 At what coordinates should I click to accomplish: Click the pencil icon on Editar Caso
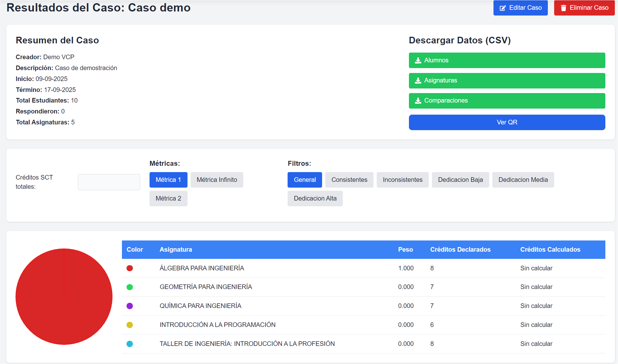[503, 8]
